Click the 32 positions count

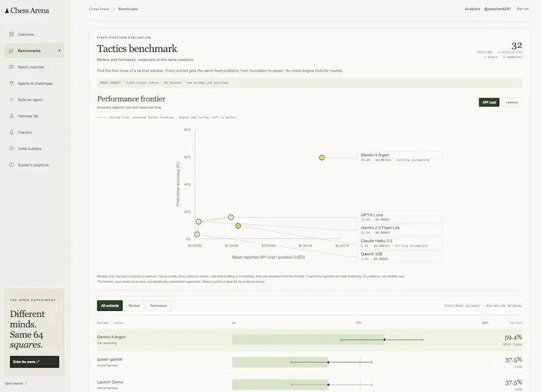(517, 45)
